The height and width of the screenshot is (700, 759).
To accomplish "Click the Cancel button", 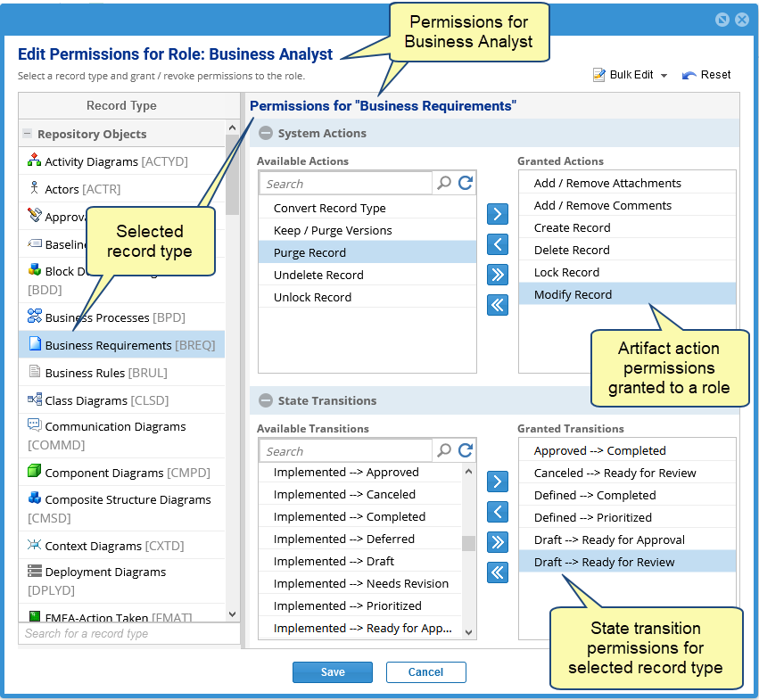I will tap(425, 672).
